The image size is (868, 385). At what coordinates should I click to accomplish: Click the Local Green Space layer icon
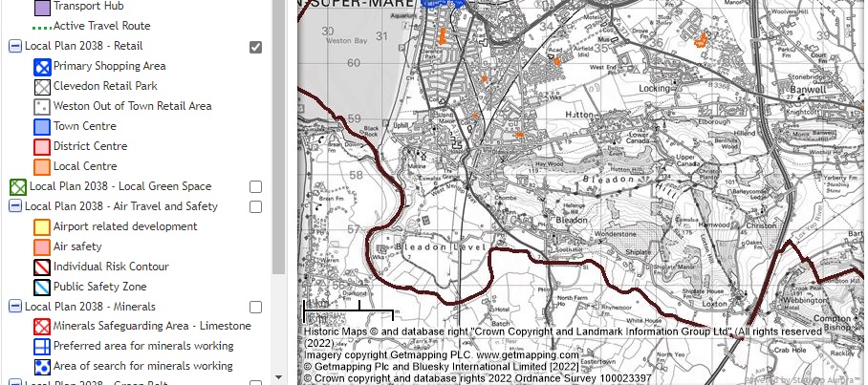pyautogui.click(x=17, y=187)
